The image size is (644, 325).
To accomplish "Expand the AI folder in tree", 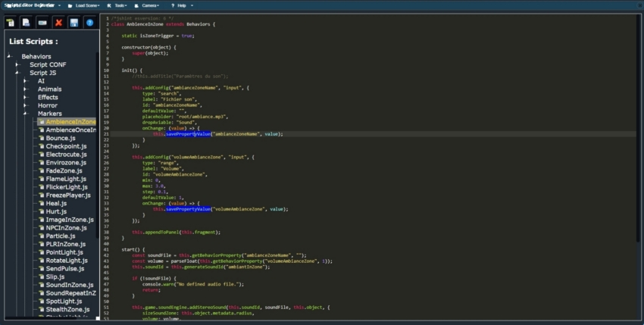I will click(x=27, y=81).
